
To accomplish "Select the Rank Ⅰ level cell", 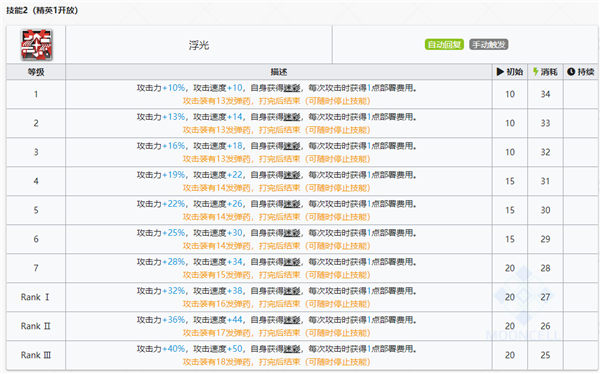I will (x=36, y=297).
